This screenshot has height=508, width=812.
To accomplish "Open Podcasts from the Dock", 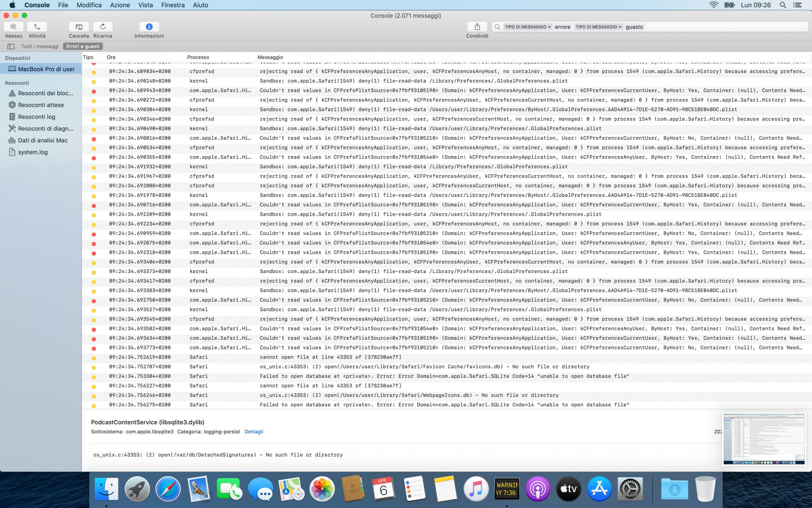I will pyautogui.click(x=538, y=488).
